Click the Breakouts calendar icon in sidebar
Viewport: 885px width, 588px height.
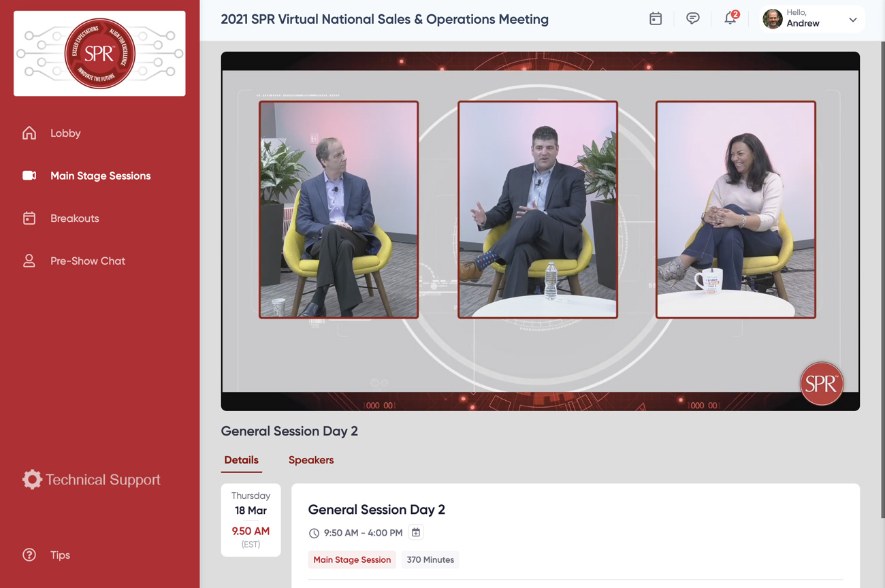29,218
